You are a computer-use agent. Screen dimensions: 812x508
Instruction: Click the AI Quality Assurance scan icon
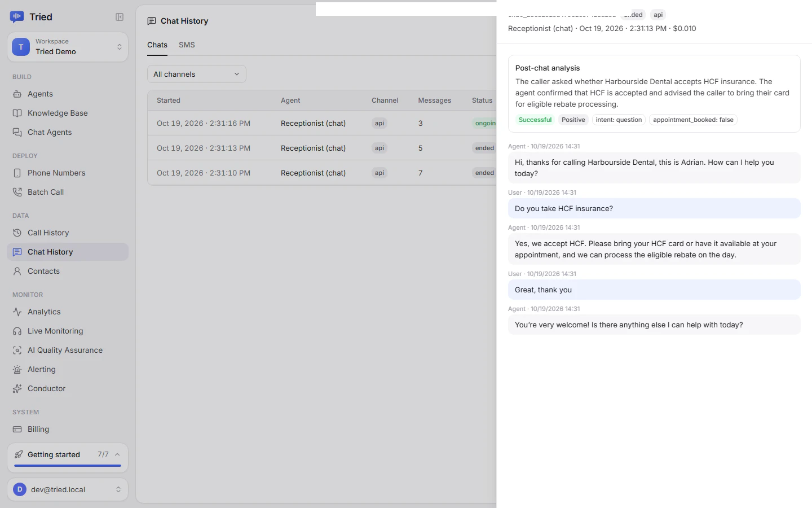[x=17, y=350]
